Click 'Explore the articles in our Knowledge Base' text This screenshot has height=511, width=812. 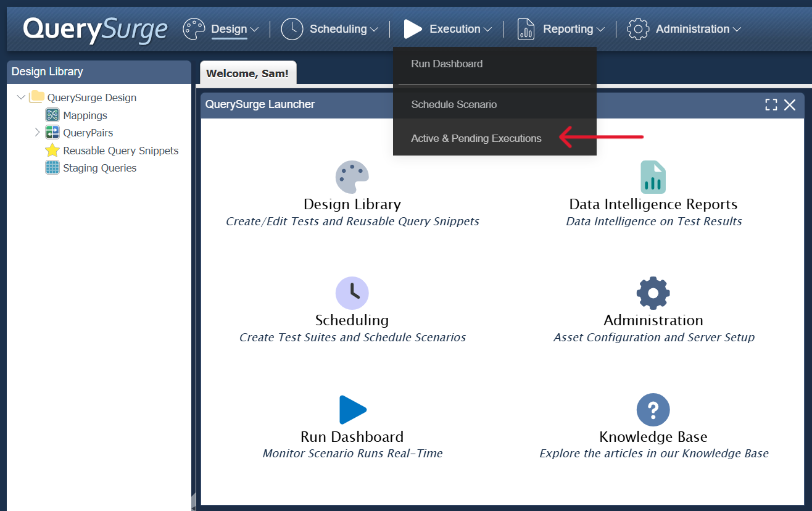(x=654, y=453)
